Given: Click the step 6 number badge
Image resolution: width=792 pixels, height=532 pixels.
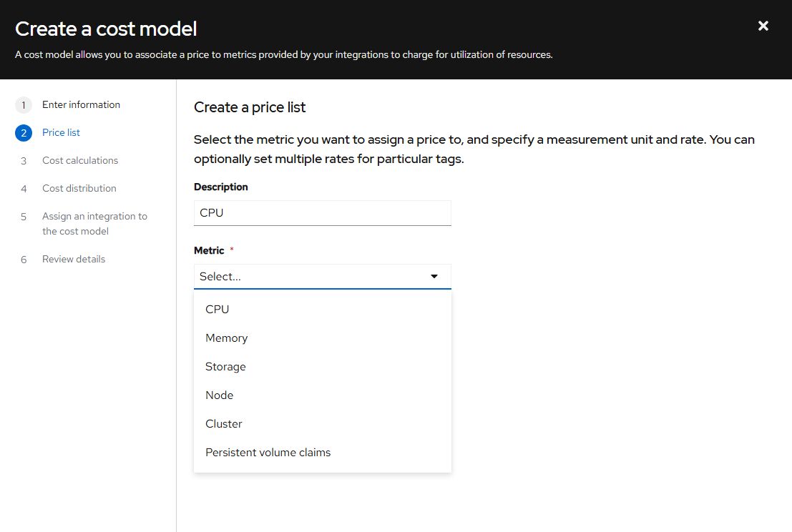Looking at the screenshot, I should click(24, 260).
